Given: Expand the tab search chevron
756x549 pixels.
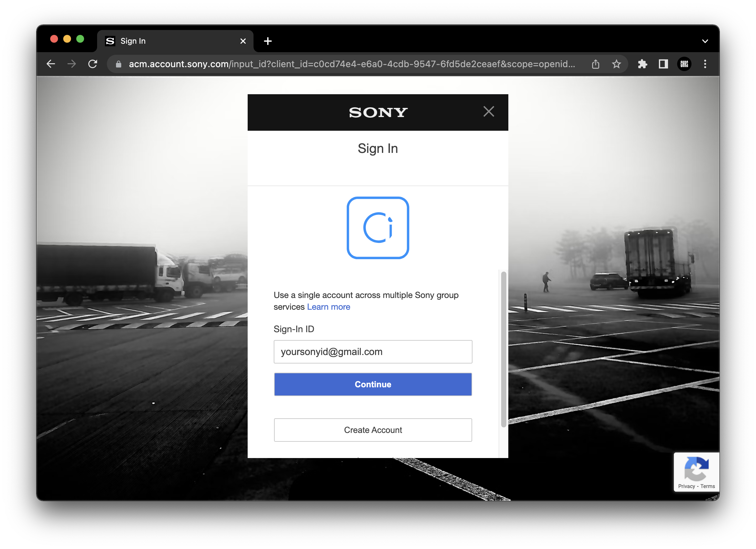Looking at the screenshot, I should pyautogui.click(x=705, y=41).
